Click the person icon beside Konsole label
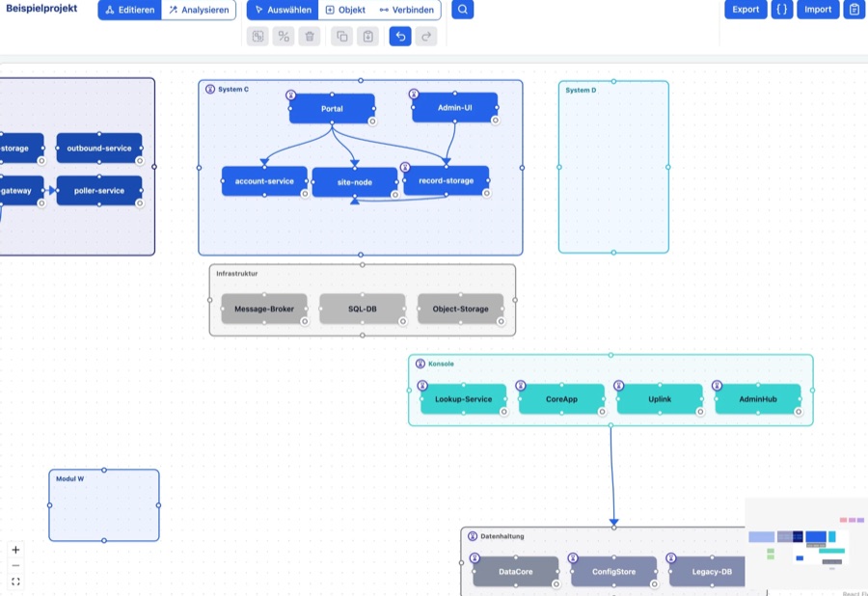This screenshot has height=596, width=868. (420, 364)
